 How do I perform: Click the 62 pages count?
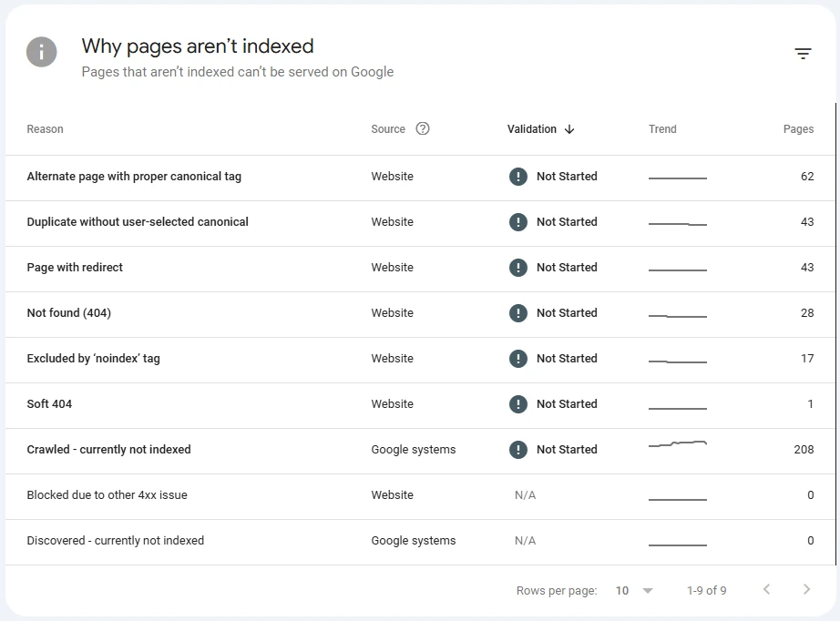[x=807, y=176]
